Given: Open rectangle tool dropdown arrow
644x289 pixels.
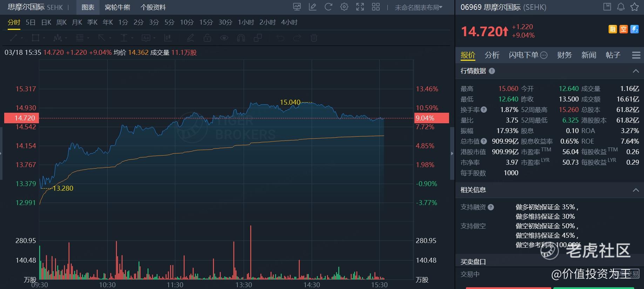Looking at the screenshot, I should click(44, 38).
